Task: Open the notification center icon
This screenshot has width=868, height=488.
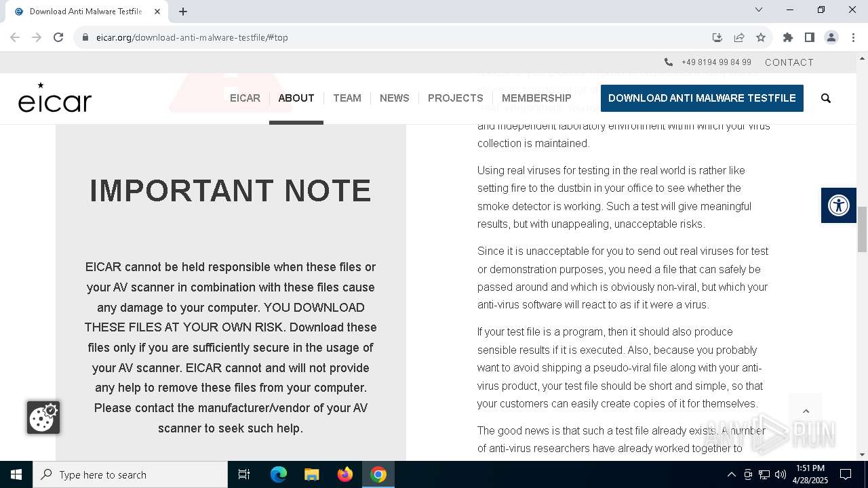Action: [846, 474]
